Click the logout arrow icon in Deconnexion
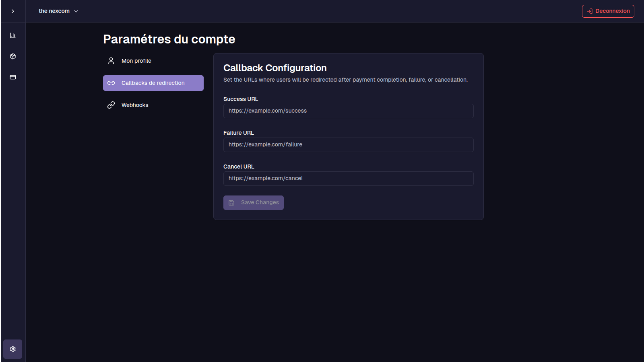Image resolution: width=644 pixels, height=362 pixels. tap(590, 11)
